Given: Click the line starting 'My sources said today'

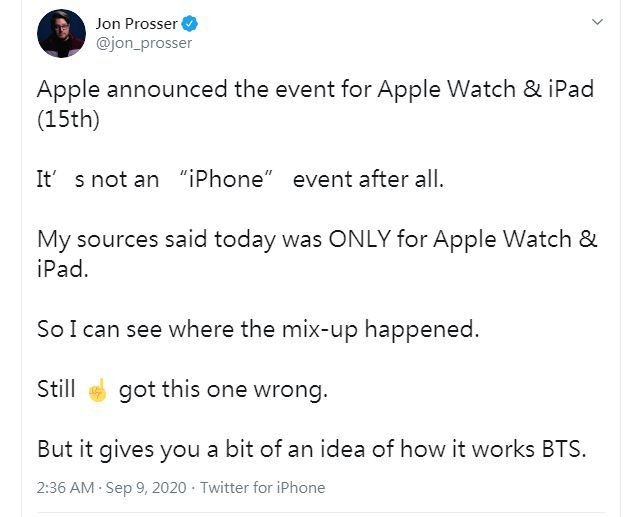Looking at the screenshot, I should pos(317,240).
